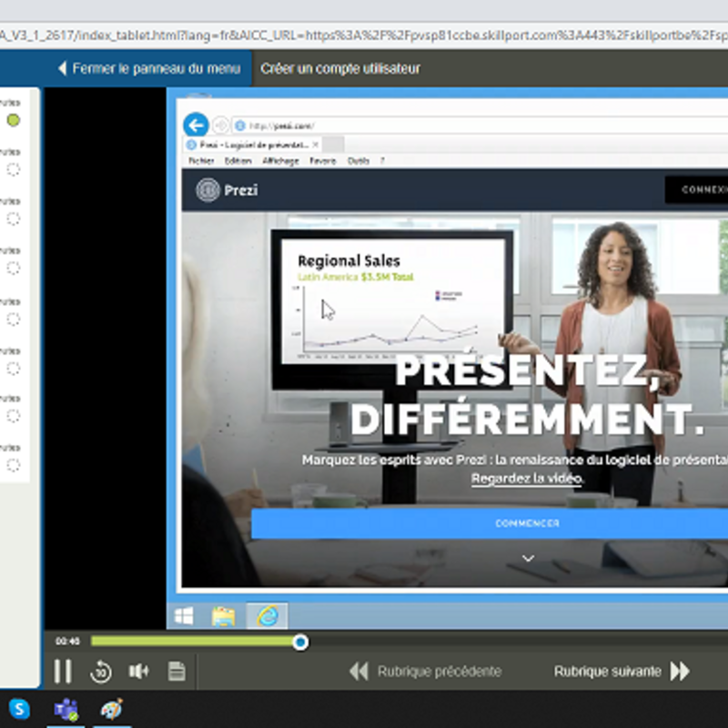Open Microsoft Teams from the taskbar
Image resolution: width=728 pixels, height=728 pixels.
[66, 710]
